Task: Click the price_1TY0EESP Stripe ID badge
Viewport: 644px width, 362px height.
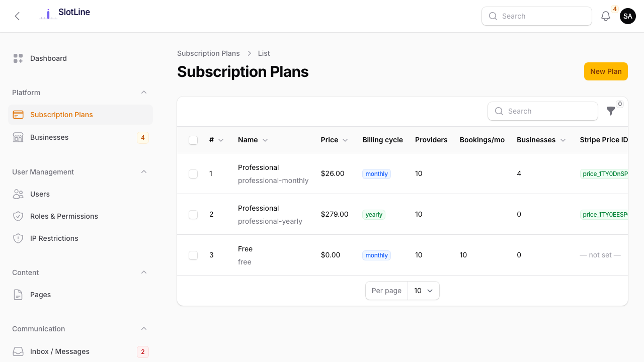Action: (604, 215)
